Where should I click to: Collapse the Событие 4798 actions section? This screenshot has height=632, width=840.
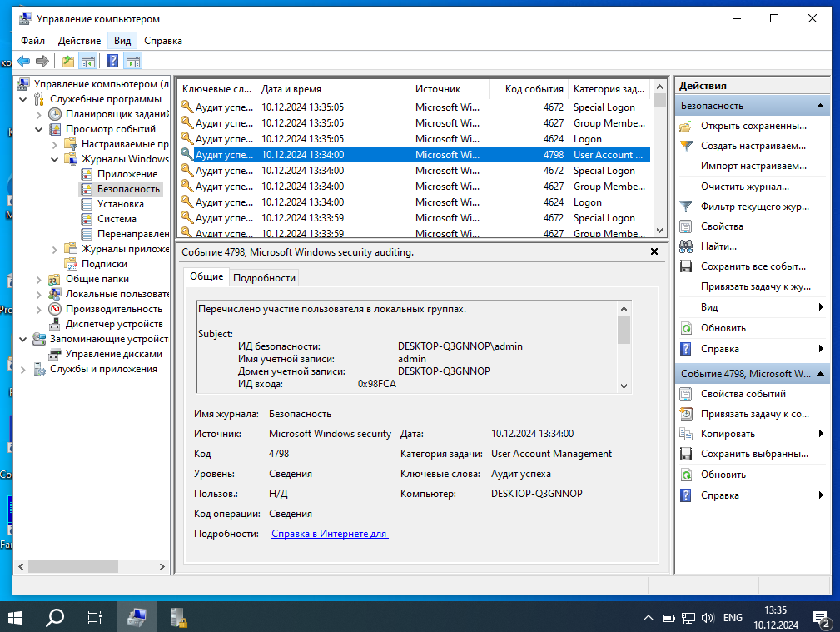click(x=820, y=374)
